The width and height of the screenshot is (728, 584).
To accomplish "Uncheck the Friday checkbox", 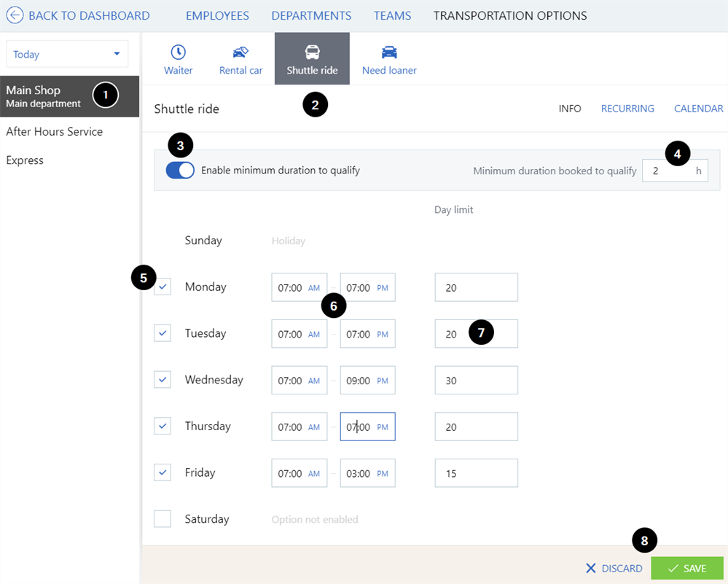I will 162,472.
